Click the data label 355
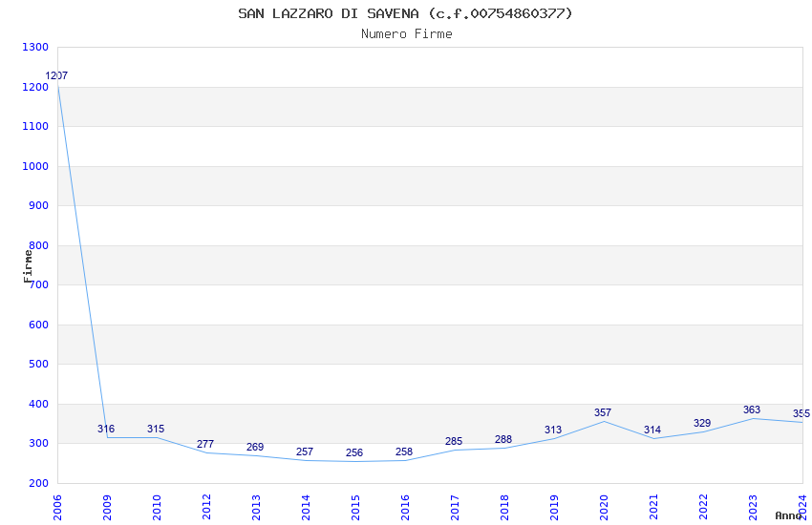The width and height of the screenshot is (812, 525). 801,413
